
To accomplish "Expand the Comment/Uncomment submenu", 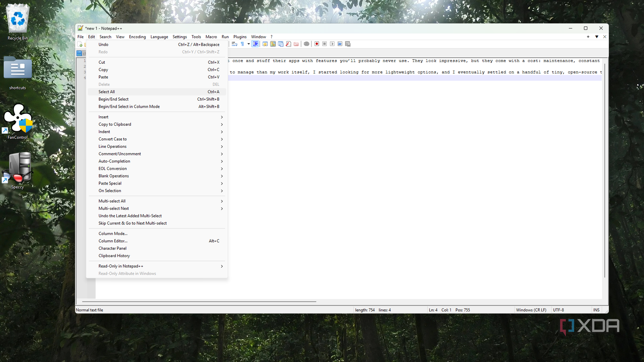I will pos(157,154).
